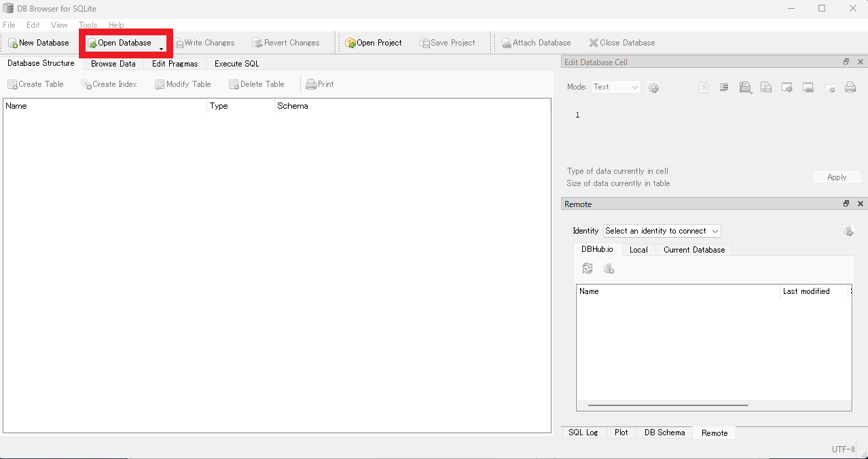The height and width of the screenshot is (459, 868).
Task: Click the upload database icon beside Identity
Action: tap(848, 232)
